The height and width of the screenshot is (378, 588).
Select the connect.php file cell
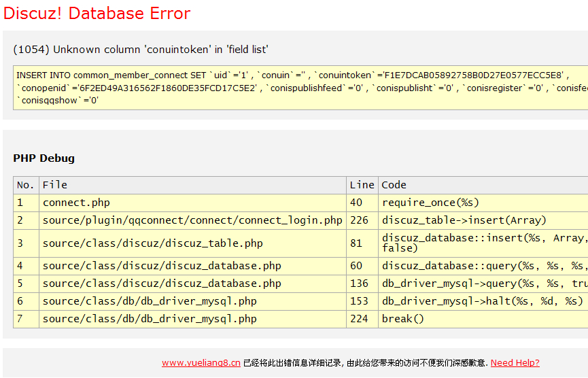193,203
